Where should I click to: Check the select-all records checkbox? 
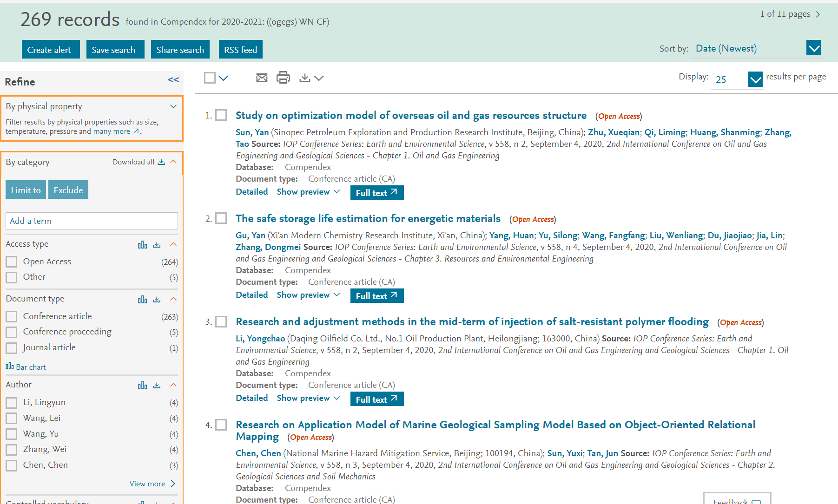[x=210, y=78]
